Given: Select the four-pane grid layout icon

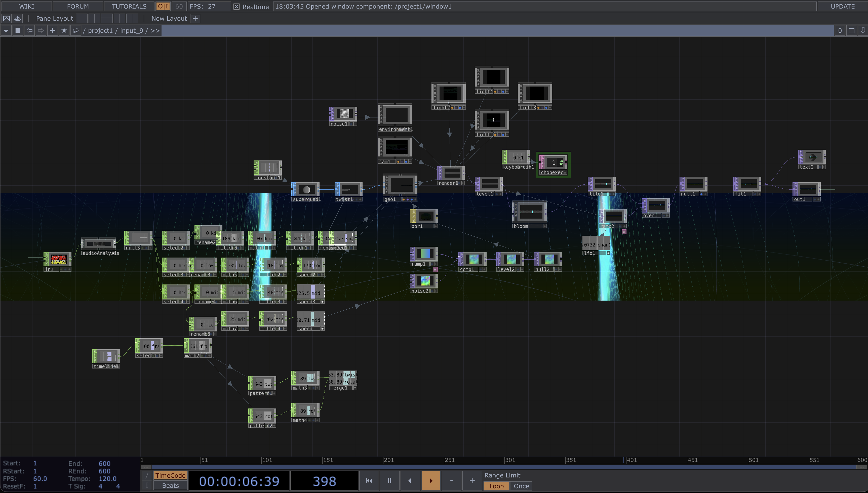Looking at the screenshot, I should (x=132, y=19).
